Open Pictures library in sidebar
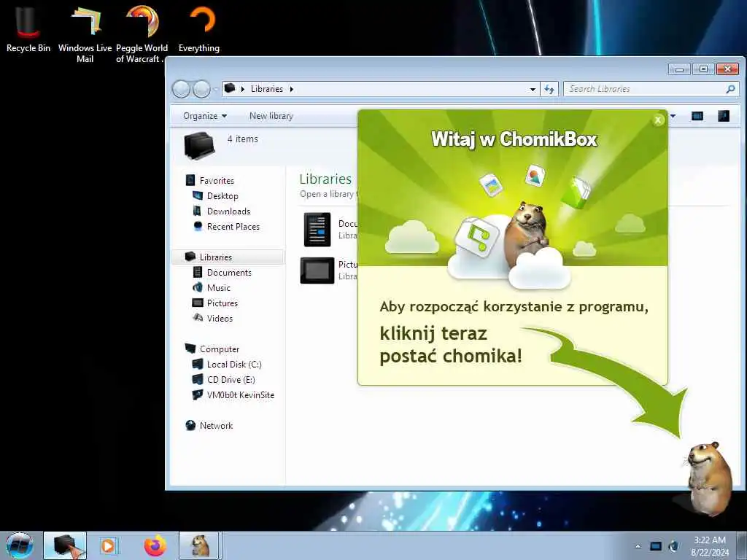The image size is (747, 560). [x=222, y=303]
